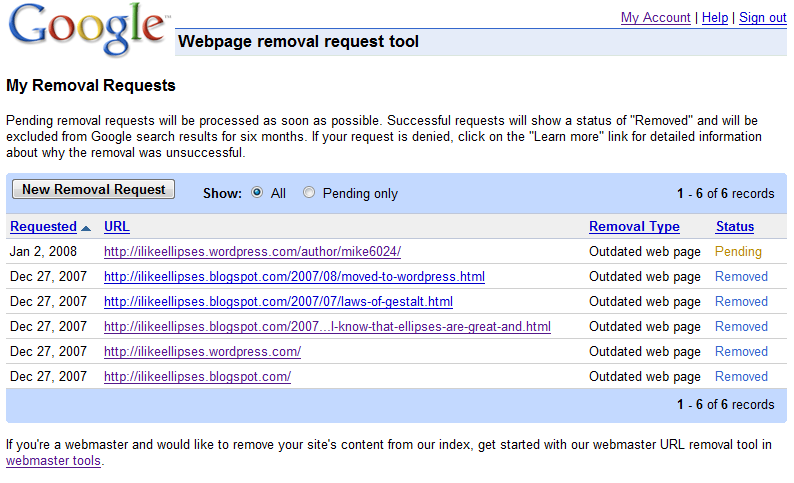
Task: Click the Show: label
Action: pyautogui.click(x=222, y=193)
